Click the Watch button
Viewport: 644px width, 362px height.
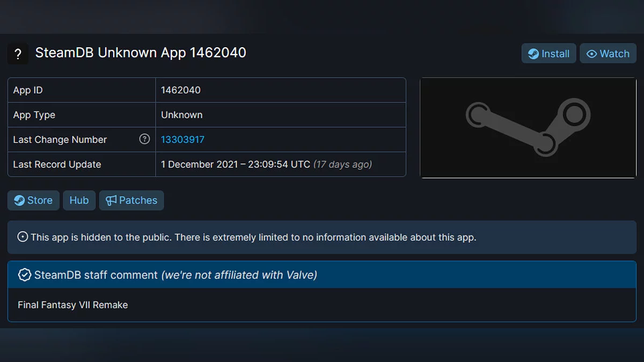tap(608, 54)
